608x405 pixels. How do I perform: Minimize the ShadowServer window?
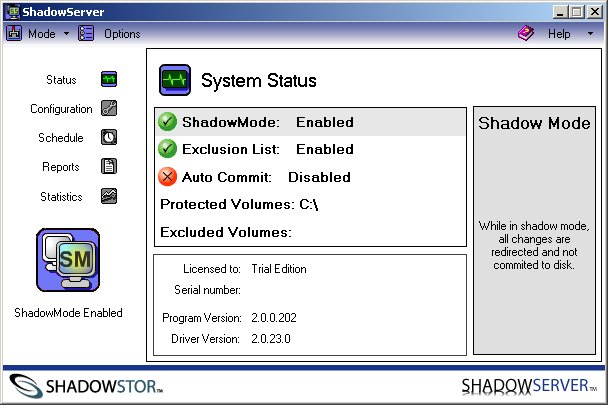(x=560, y=12)
